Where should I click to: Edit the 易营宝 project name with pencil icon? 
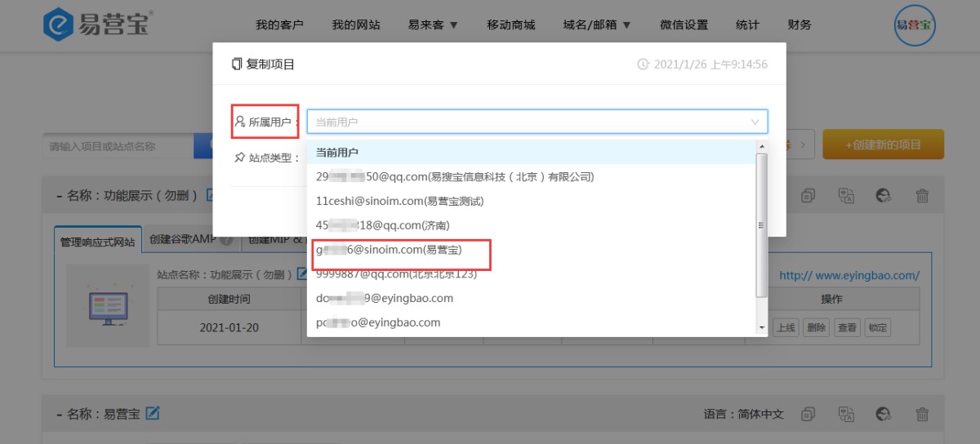click(152, 414)
